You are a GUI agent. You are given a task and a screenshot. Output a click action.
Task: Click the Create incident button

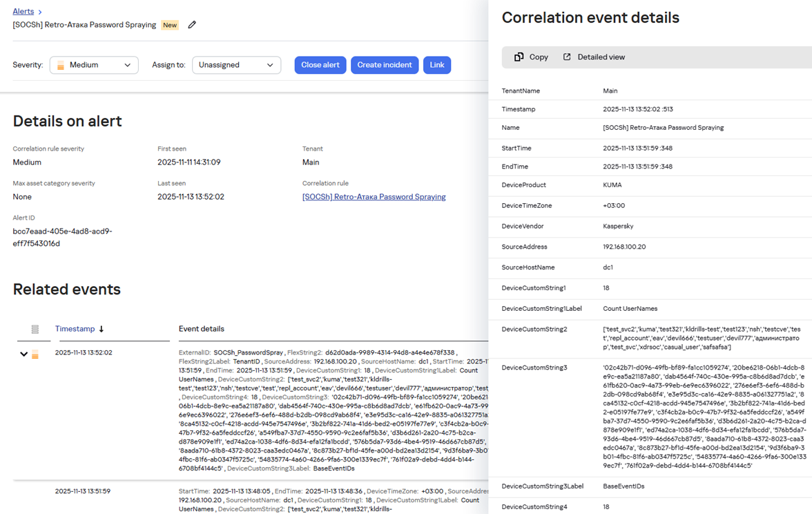385,65
